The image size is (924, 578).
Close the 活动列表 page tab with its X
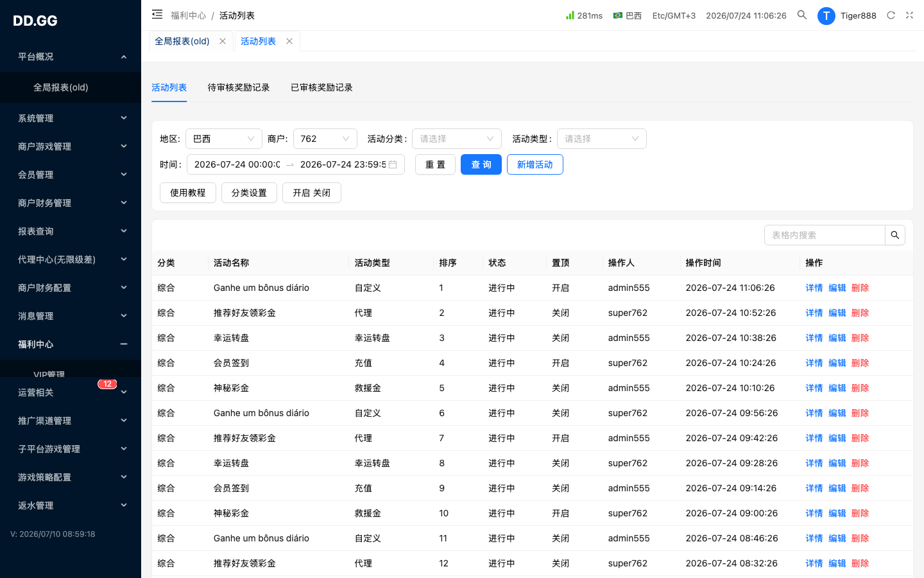click(289, 41)
